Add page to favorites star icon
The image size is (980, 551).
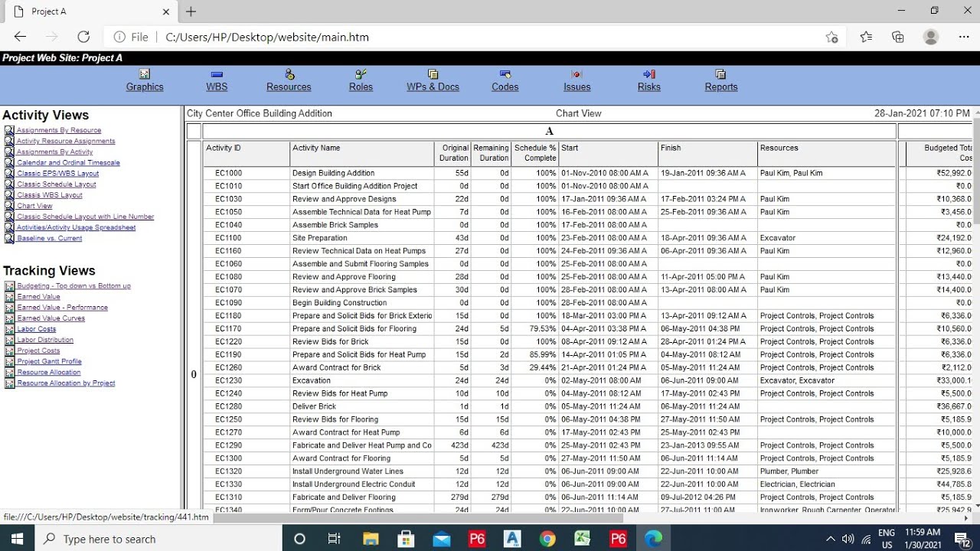pyautogui.click(x=832, y=37)
